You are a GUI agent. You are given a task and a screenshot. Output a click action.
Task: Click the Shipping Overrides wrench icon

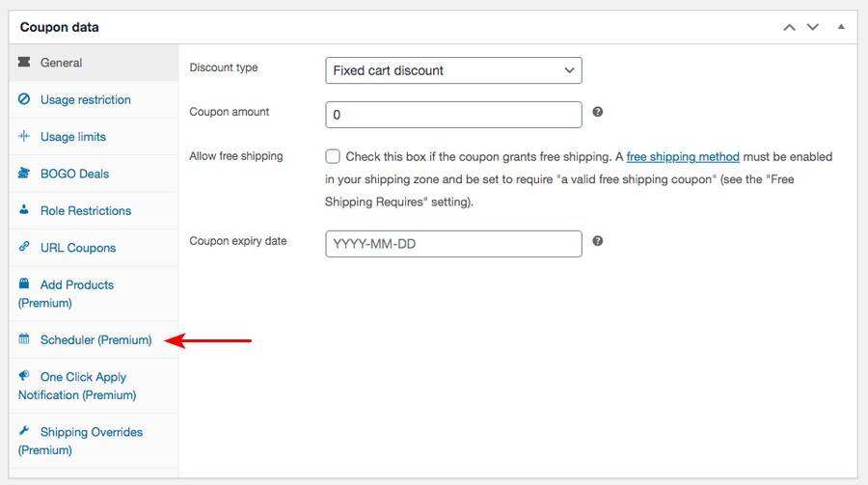click(24, 430)
